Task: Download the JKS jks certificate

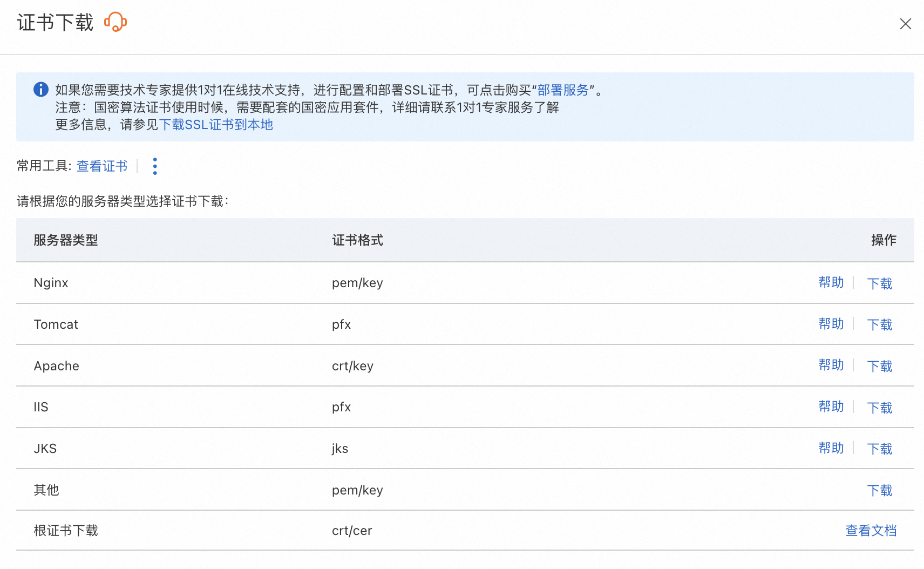Action: (880, 449)
